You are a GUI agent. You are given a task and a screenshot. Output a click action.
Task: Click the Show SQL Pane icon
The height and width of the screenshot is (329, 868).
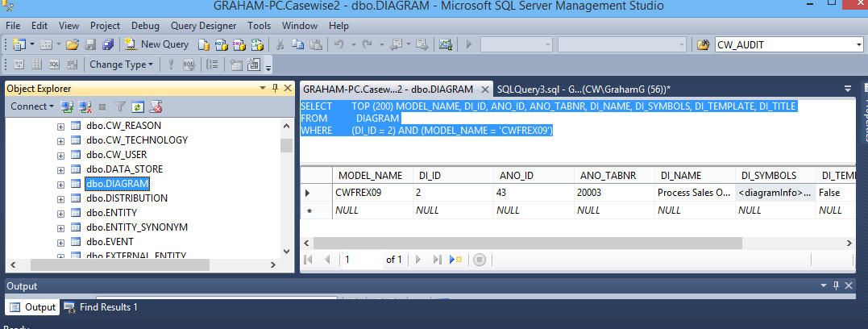tap(54, 65)
